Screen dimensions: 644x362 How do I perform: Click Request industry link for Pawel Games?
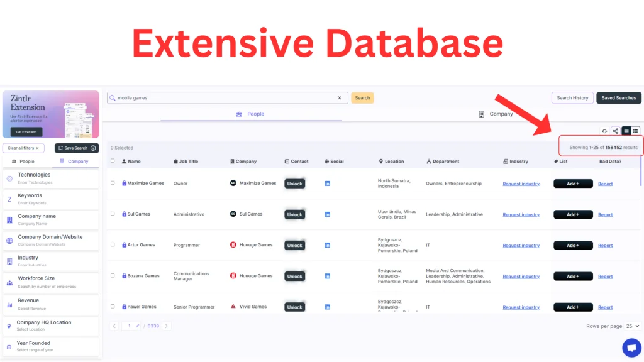point(521,307)
